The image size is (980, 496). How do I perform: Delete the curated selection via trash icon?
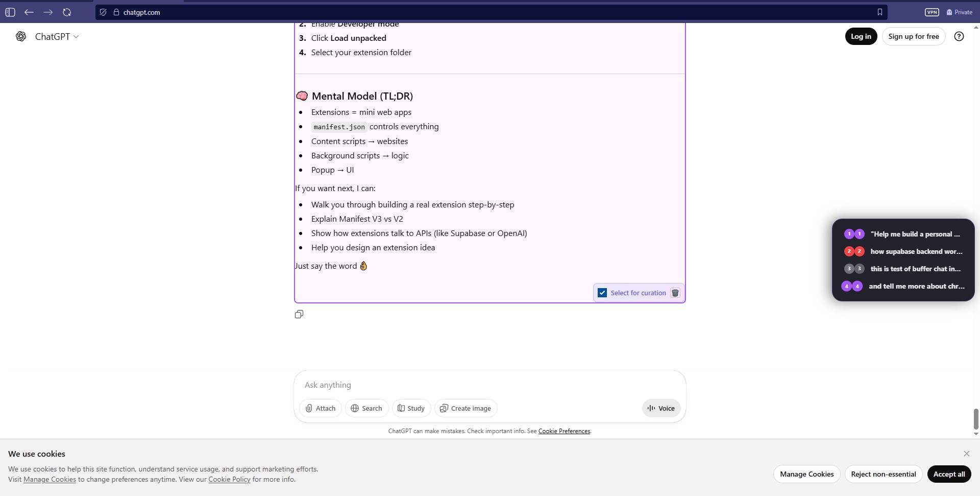tap(675, 293)
